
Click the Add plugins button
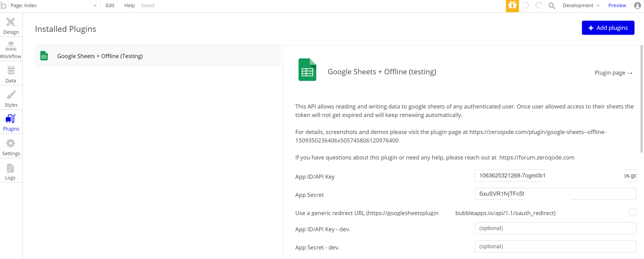click(608, 28)
